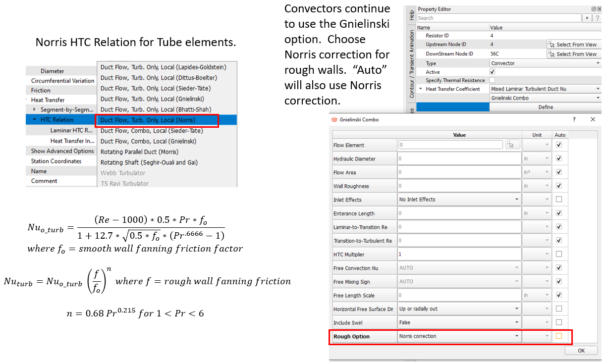The width and height of the screenshot is (607, 364).
Task: Select the Circumferential Variation row
Action: pyautogui.click(x=61, y=81)
